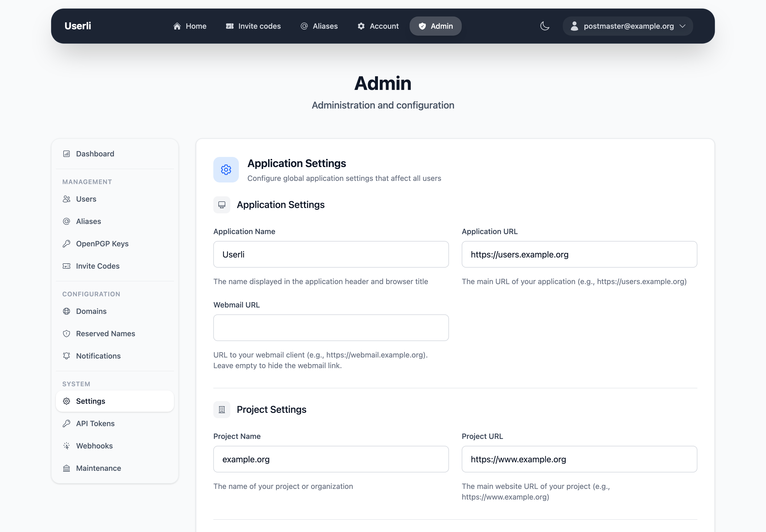The width and height of the screenshot is (766, 532).
Task: Open Webhooks from the sidebar
Action: (x=115, y=446)
